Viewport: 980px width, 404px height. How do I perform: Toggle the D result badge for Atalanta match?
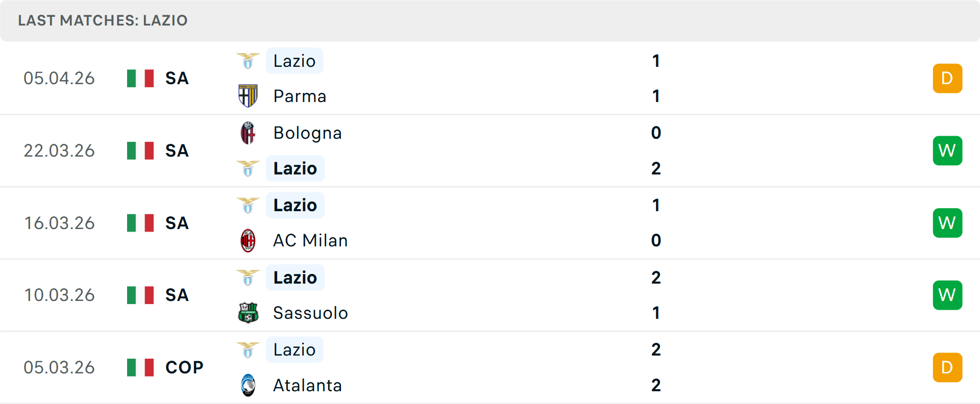(x=947, y=367)
